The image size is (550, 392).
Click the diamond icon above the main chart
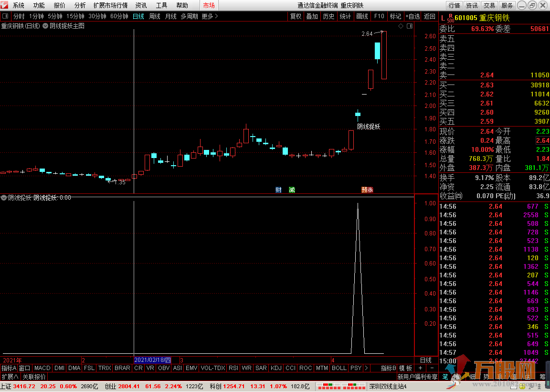(401, 26)
